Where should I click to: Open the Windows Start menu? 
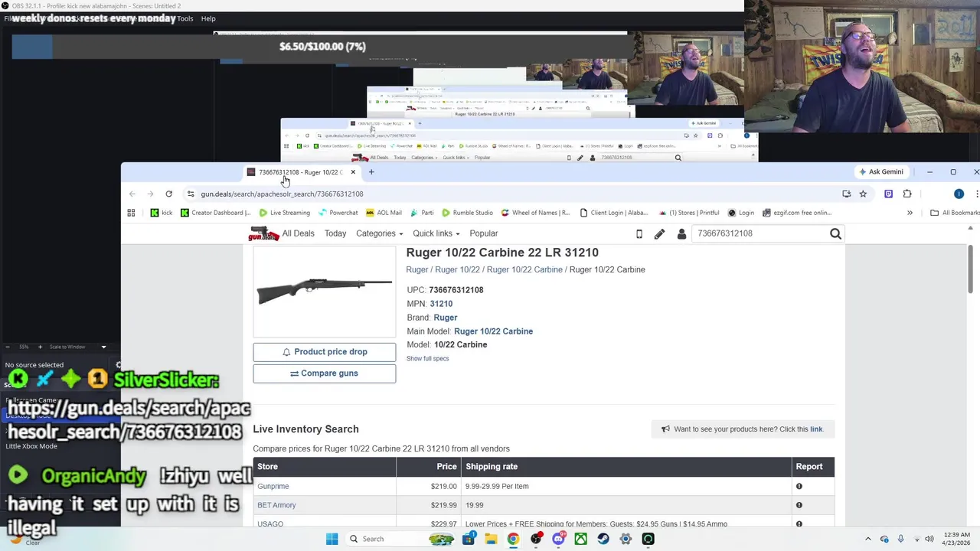(332, 539)
